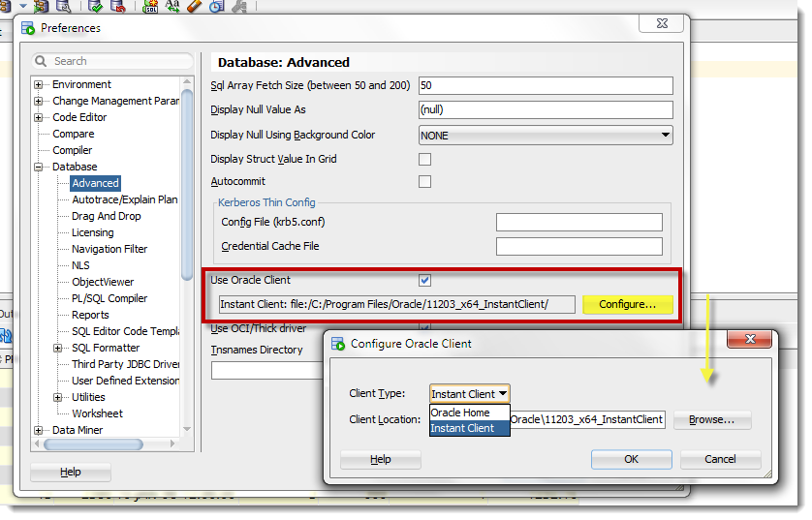Click the Config File (krb5.conf) field
The width and height of the screenshot is (812, 520).
click(579, 222)
